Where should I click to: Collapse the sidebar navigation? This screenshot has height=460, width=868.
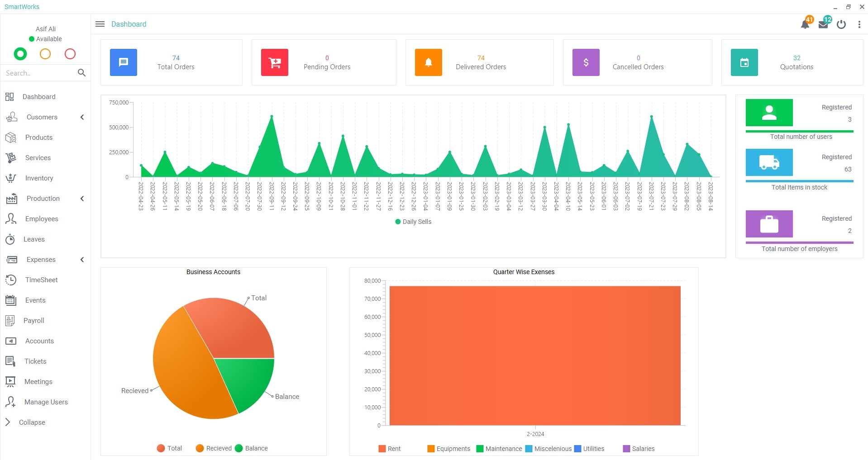click(32, 422)
